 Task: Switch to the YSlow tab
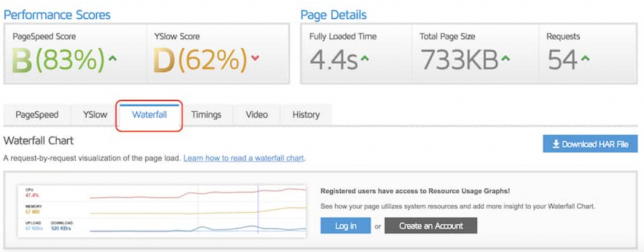coord(95,115)
